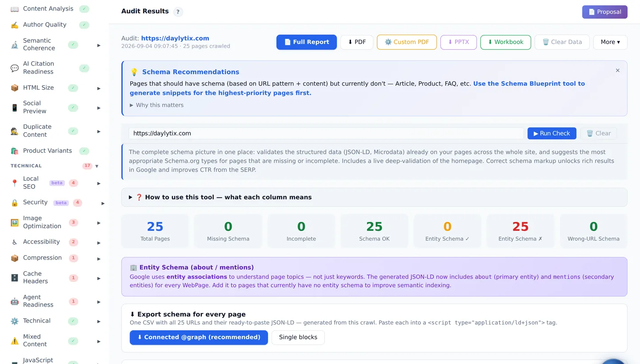640x364 pixels.
Task: Expand the HTML Size submenu arrow
Action: (99, 88)
